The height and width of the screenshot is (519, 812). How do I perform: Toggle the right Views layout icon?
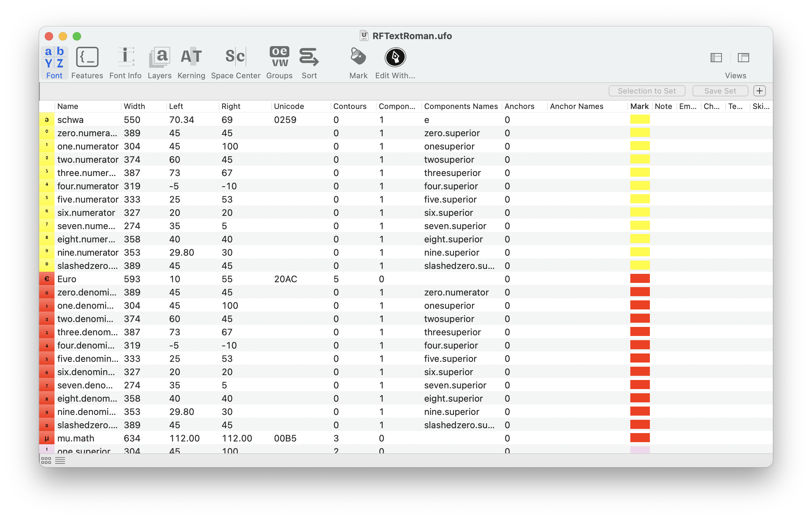click(x=744, y=58)
